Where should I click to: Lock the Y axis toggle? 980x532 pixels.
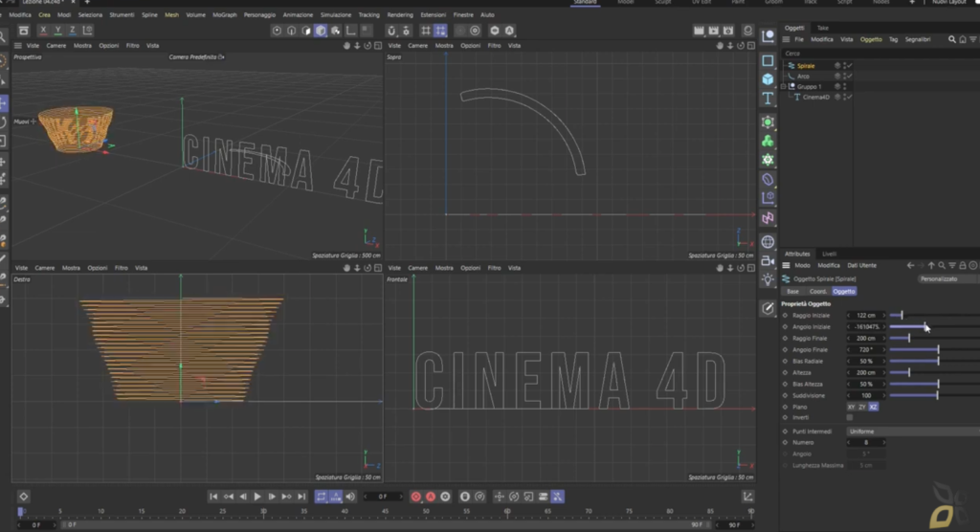58,30
